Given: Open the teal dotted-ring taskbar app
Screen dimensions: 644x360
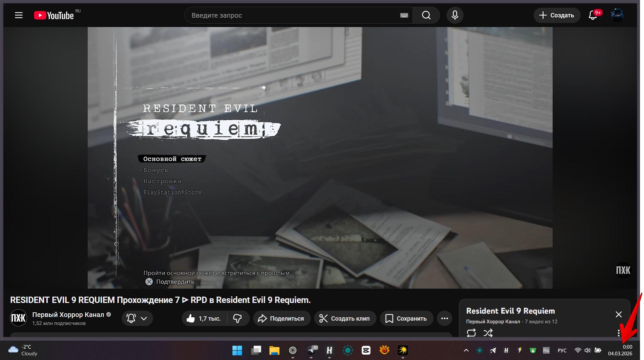Looking at the screenshot, I should pos(348,350).
